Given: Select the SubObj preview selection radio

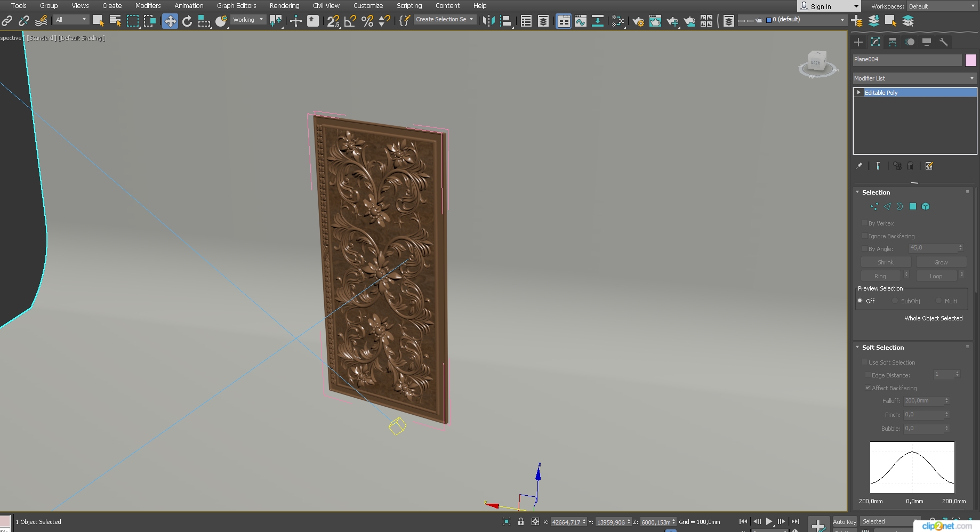Looking at the screenshot, I should click(895, 301).
